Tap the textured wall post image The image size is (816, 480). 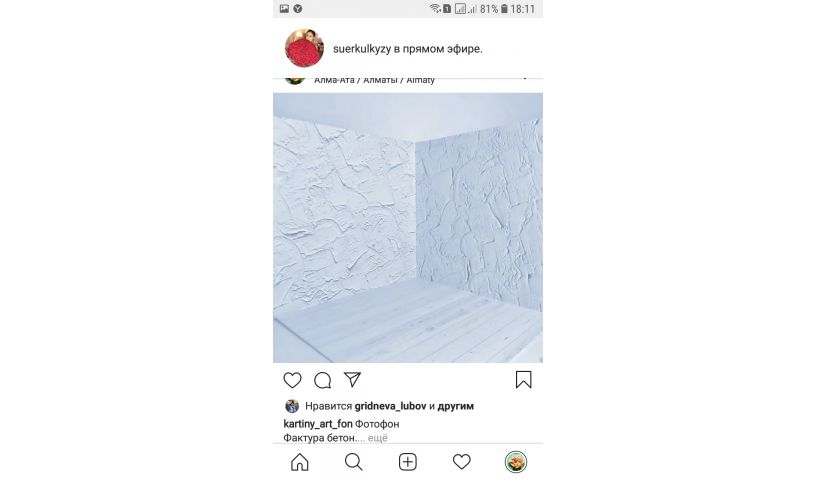pos(408,228)
